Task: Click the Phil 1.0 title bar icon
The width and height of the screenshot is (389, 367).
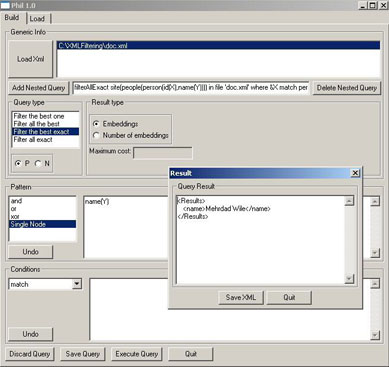Action: pos(5,5)
